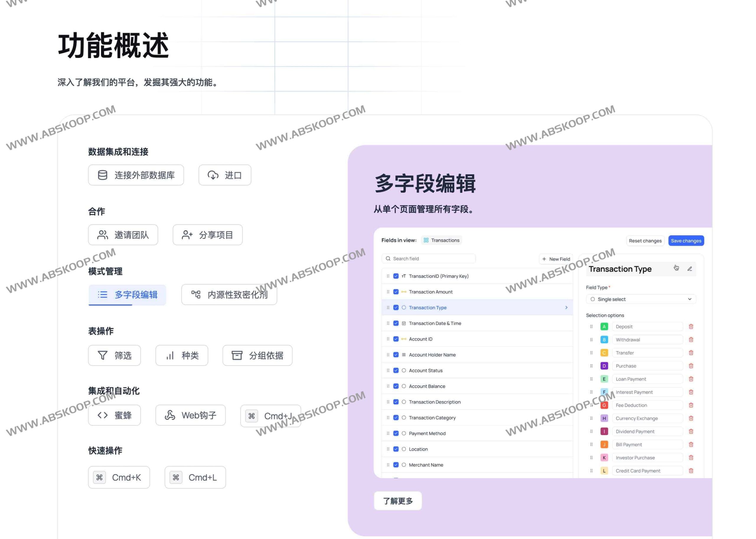Uncheck the Location field checkbox
Image resolution: width=756 pixels, height=539 pixels.
coord(396,449)
